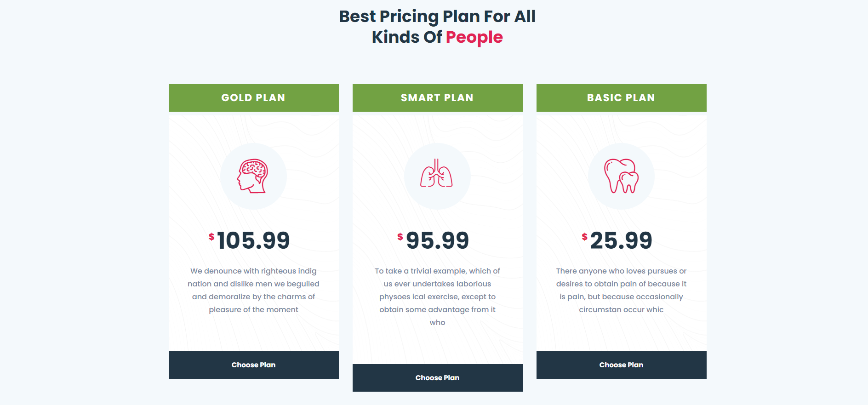Click the red word People in heading

(474, 37)
